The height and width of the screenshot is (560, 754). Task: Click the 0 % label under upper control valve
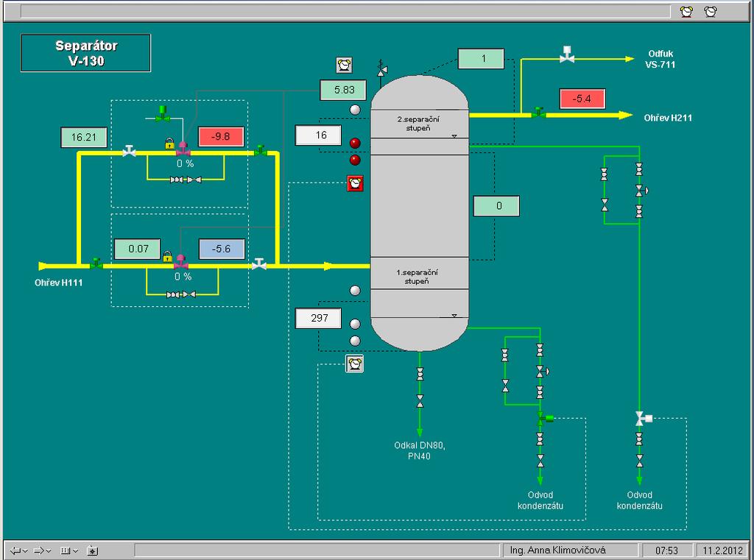[185, 164]
